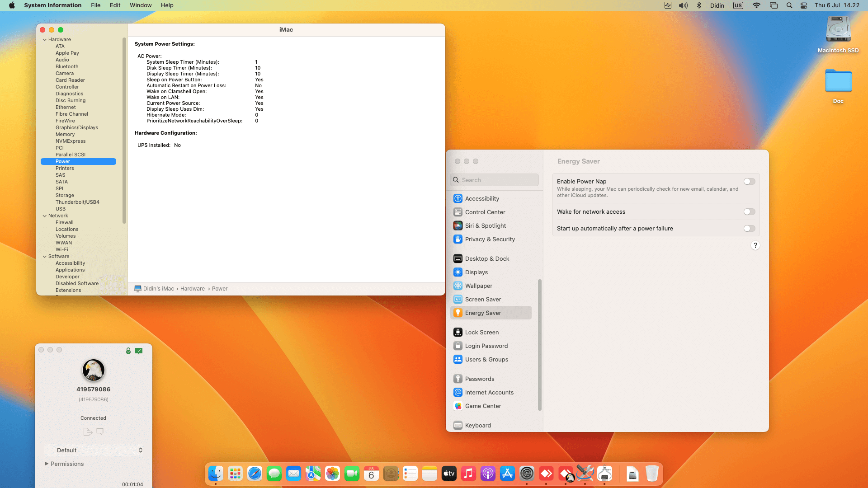Collapse the Hardware tree in System Information
This screenshot has width=868, height=488.
[44, 39]
